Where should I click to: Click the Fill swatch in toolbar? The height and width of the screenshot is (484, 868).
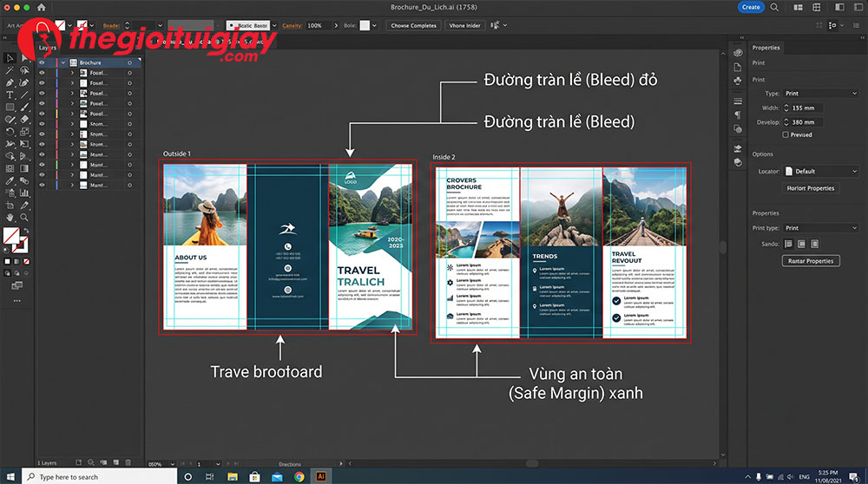tap(10, 235)
